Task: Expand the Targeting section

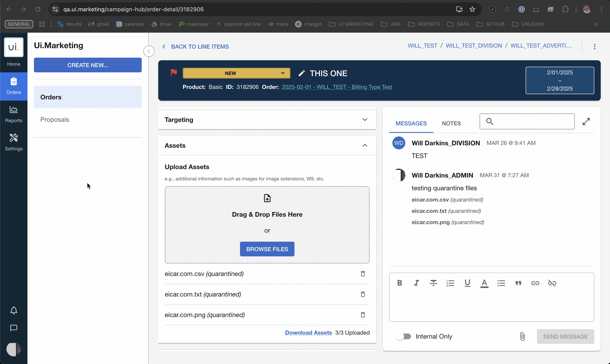Action: click(365, 120)
